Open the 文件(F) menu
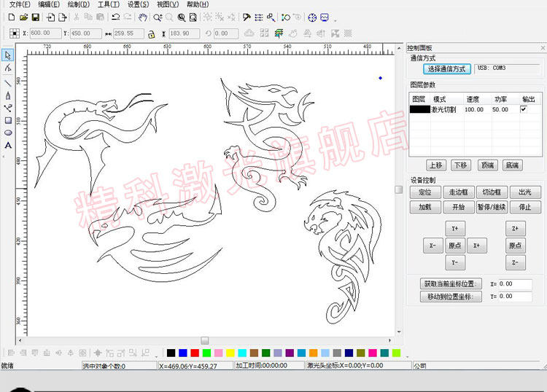This screenshot has width=547, height=392. [x=20, y=4]
